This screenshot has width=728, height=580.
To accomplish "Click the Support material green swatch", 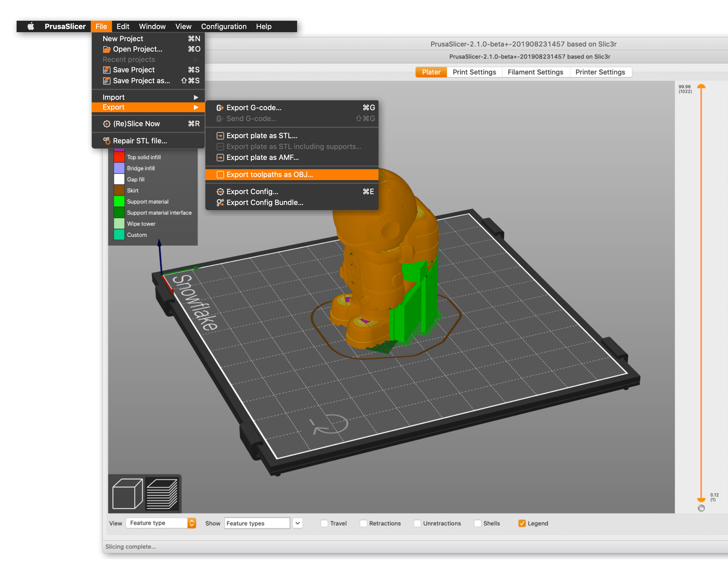I will [119, 202].
